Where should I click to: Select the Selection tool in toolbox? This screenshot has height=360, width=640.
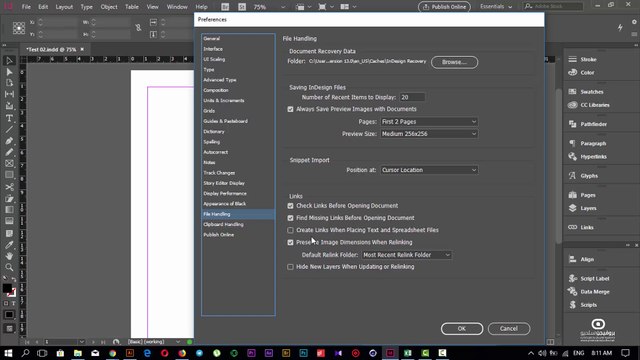9,60
